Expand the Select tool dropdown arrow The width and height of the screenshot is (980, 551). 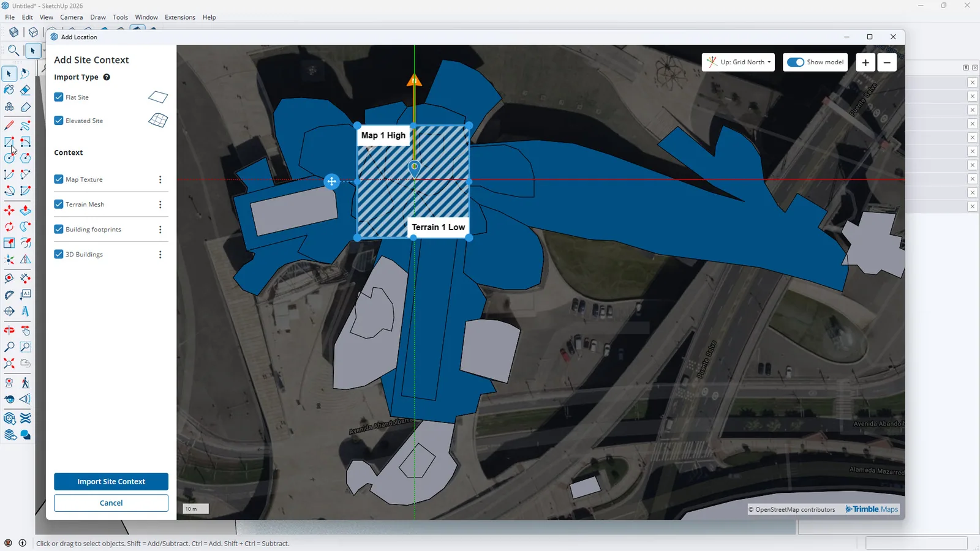(43, 50)
